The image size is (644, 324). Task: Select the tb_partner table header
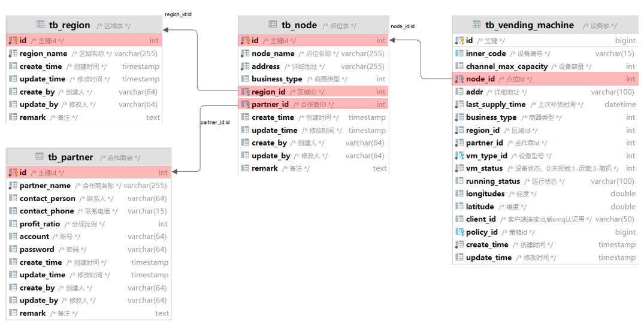71,158
